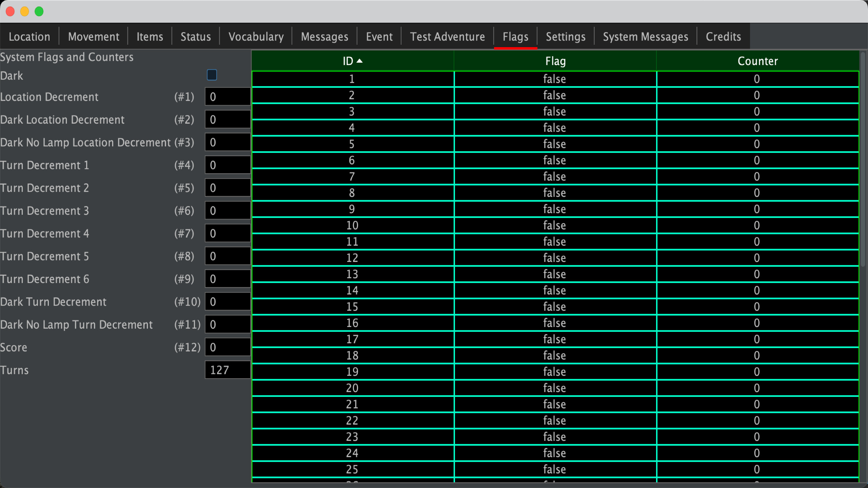Image resolution: width=868 pixels, height=488 pixels.
Task: Switch to the Messages tab
Action: pos(324,36)
